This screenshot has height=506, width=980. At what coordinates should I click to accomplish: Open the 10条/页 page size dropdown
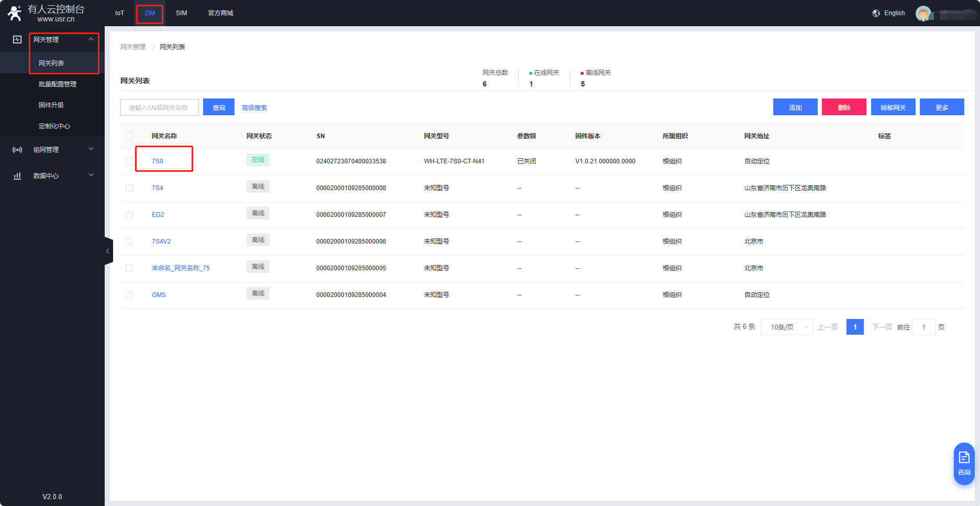[786, 327]
